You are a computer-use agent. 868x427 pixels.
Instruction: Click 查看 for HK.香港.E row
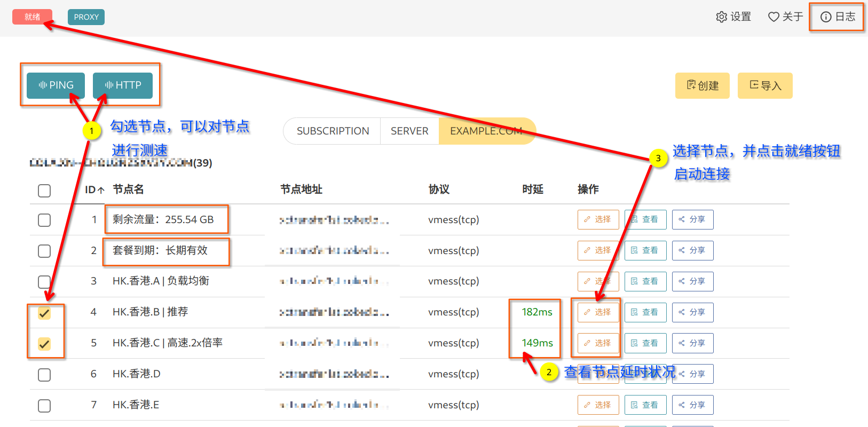tap(645, 405)
